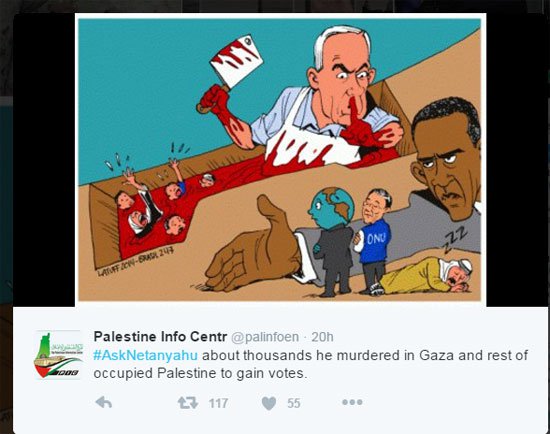Like the tweet with the heart icon
The width and height of the screenshot is (550, 434).
269,403
